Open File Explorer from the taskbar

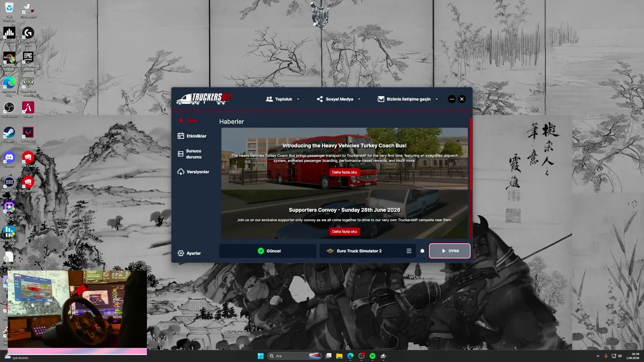[x=340, y=356]
